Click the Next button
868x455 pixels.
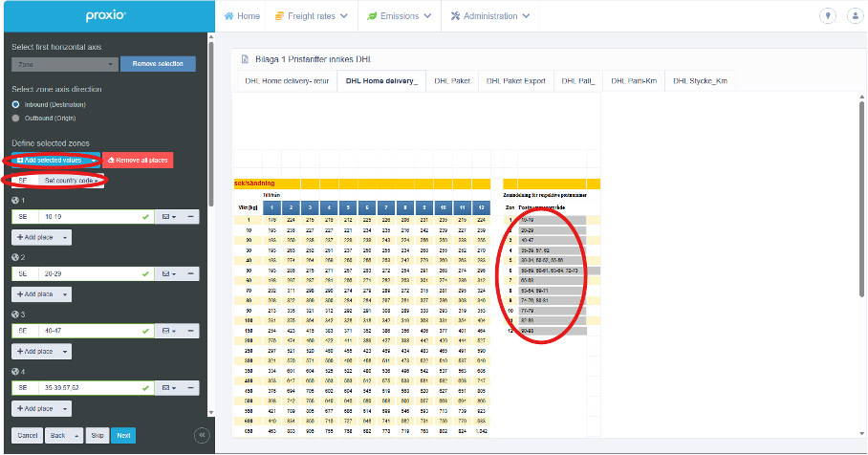[124, 436]
